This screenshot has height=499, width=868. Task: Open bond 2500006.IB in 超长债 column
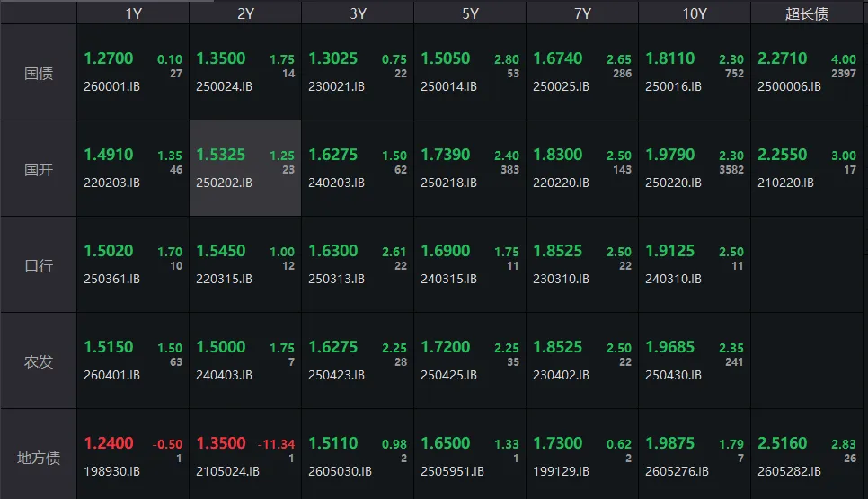tap(790, 87)
